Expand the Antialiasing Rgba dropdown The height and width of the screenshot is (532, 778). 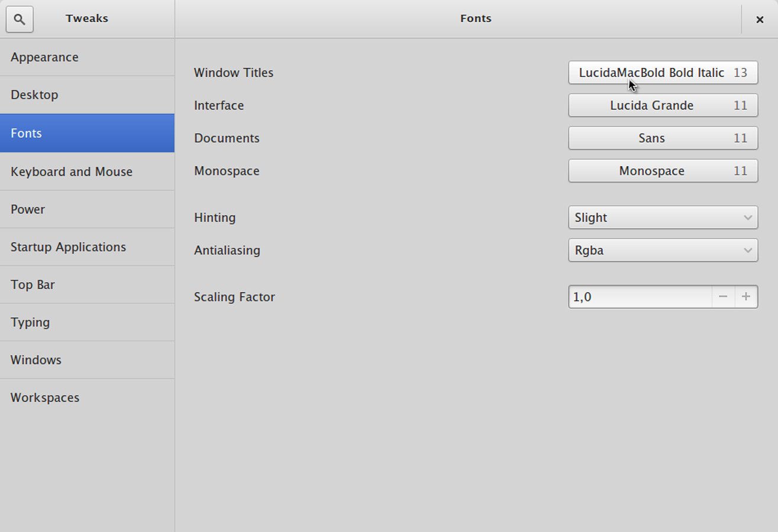pyautogui.click(x=663, y=250)
